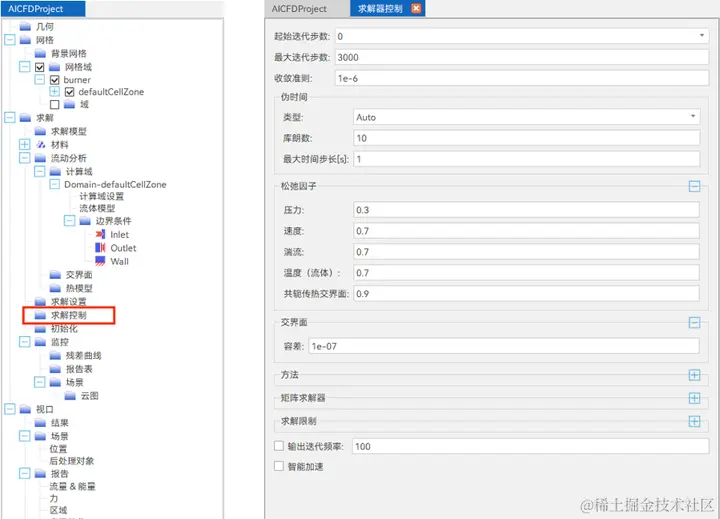Click the 云图 folder icon

[x=70, y=395]
